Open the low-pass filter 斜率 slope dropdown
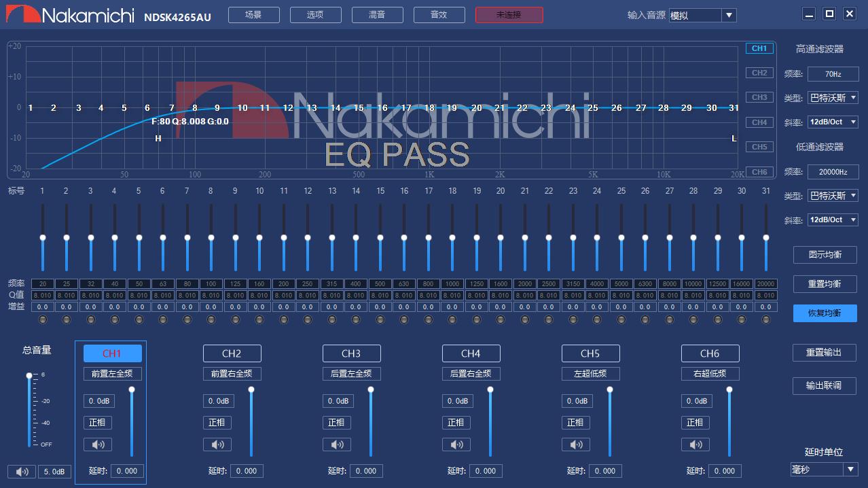 coord(833,220)
